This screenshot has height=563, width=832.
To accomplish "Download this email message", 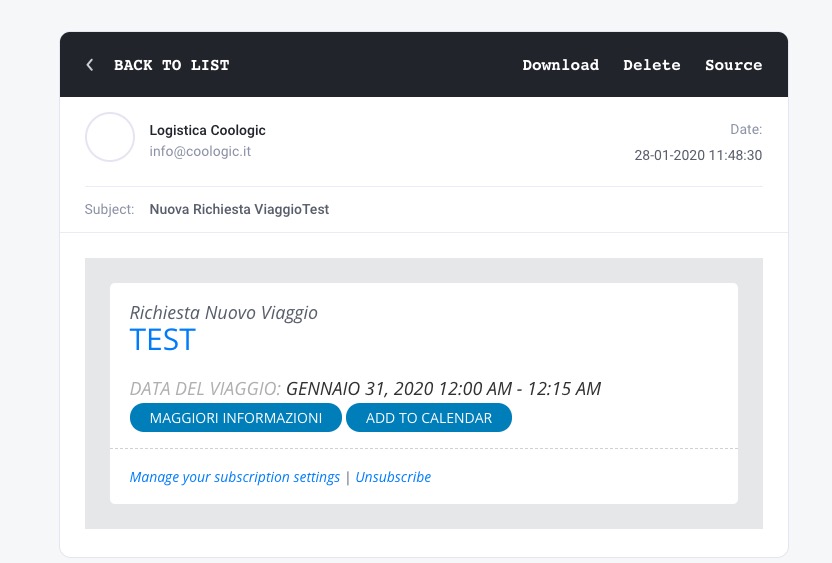I will [560, 65].
